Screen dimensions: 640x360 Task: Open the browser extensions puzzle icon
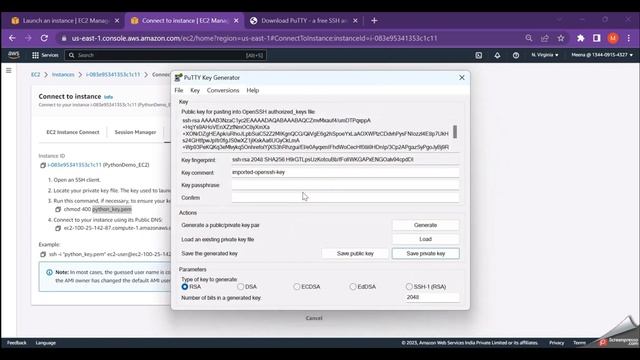(580, 38)
